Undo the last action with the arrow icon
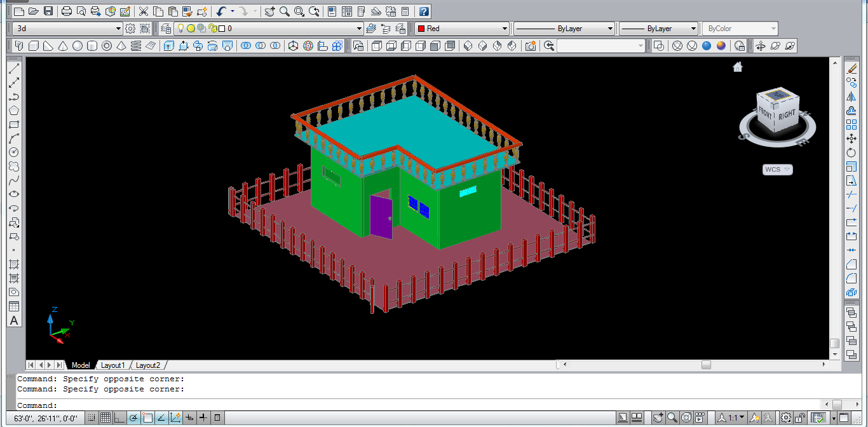The height and width of the screenshot is (427, 868). (221, 11)
